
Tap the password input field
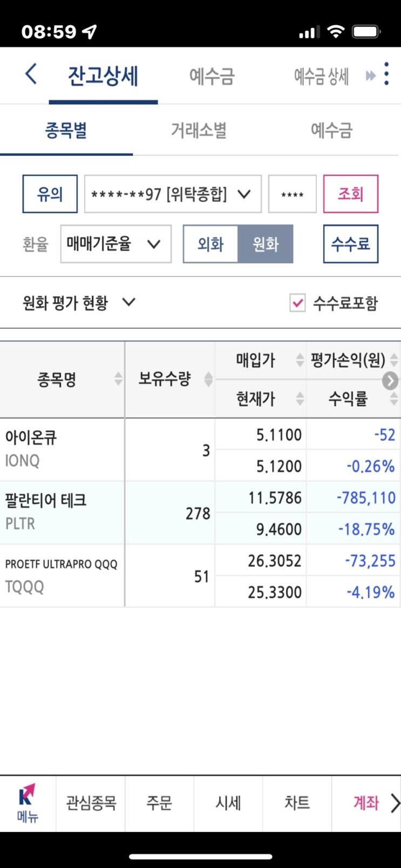click(x=293, y=194)
